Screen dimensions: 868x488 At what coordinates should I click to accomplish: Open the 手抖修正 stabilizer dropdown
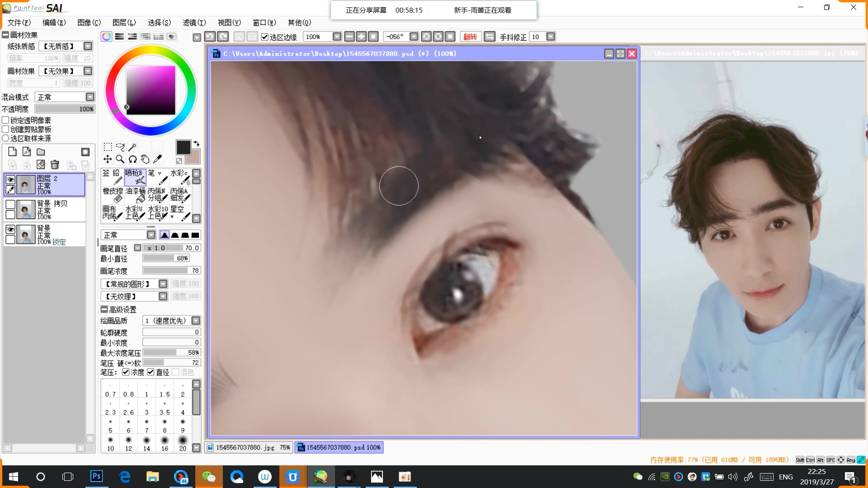click(x=550, y=37)
